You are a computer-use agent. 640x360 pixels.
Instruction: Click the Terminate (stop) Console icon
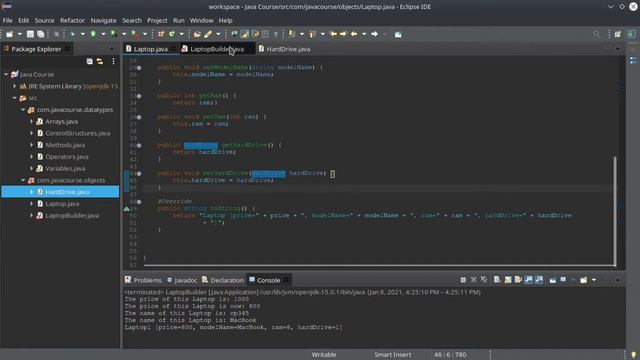pos(463,280)
